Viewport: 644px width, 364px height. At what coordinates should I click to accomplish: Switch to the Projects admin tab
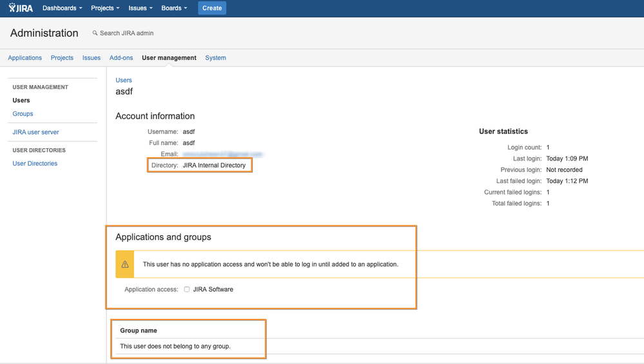coord(62,58)
